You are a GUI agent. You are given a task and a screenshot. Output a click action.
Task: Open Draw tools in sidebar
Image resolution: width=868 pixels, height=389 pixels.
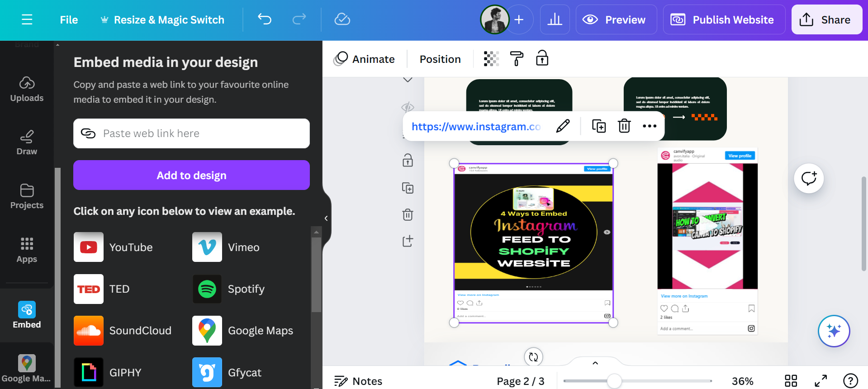(27, 142)
